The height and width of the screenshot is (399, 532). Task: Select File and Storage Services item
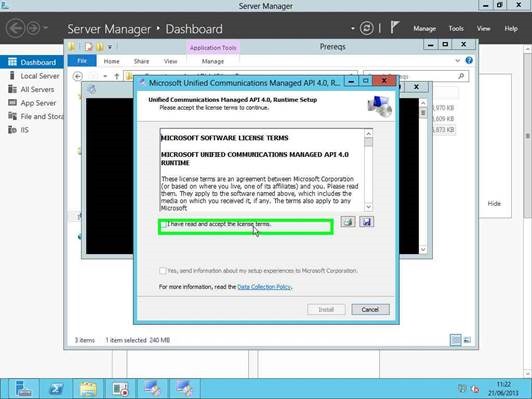coord(35,116)
